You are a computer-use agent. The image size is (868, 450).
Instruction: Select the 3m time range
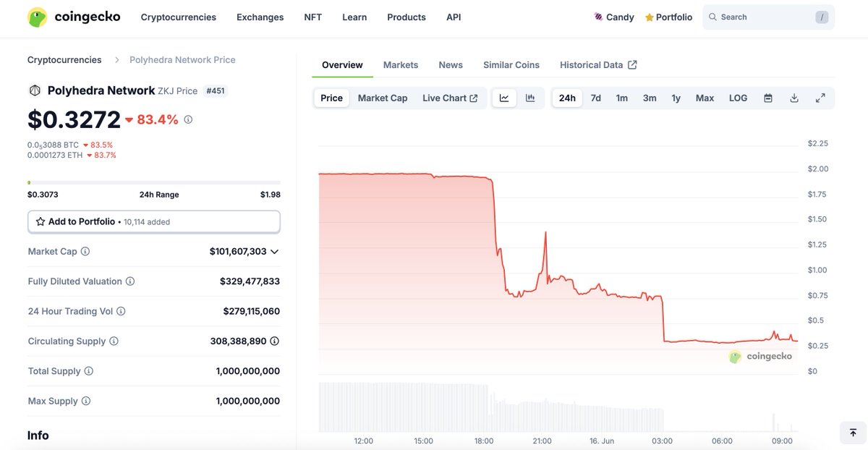coord(650,98)
